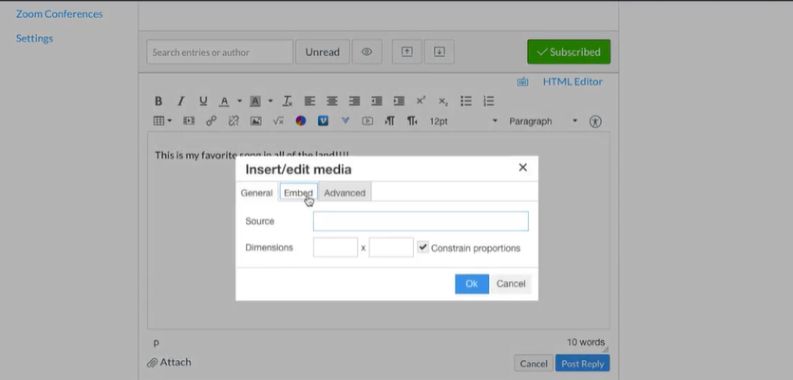The height and width of the screenshot is (380, 793).
Task: Click Ok in the Insert/edit media dialog
Action: point(472,284)
